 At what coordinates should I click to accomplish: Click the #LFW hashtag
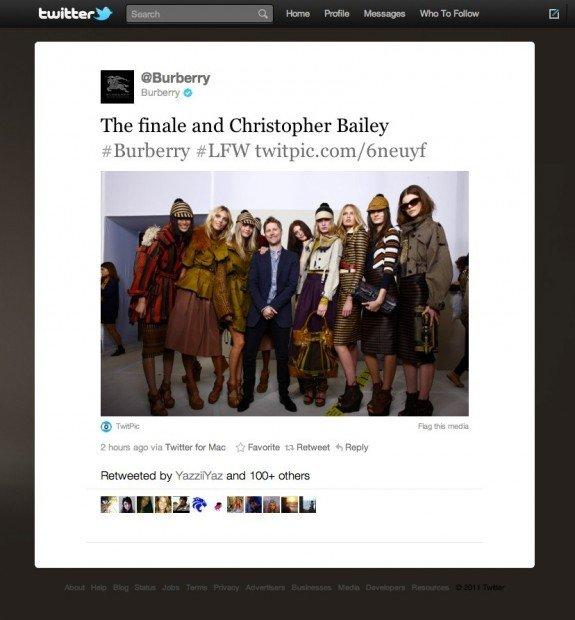(223, 151)
